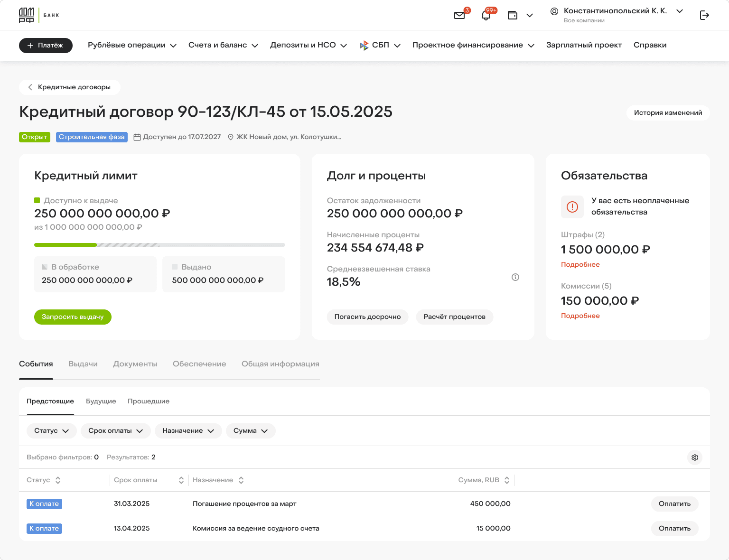729x560 pixels.
Task: Click the wallet accounts icon
Action: click(x=513, y=15)
